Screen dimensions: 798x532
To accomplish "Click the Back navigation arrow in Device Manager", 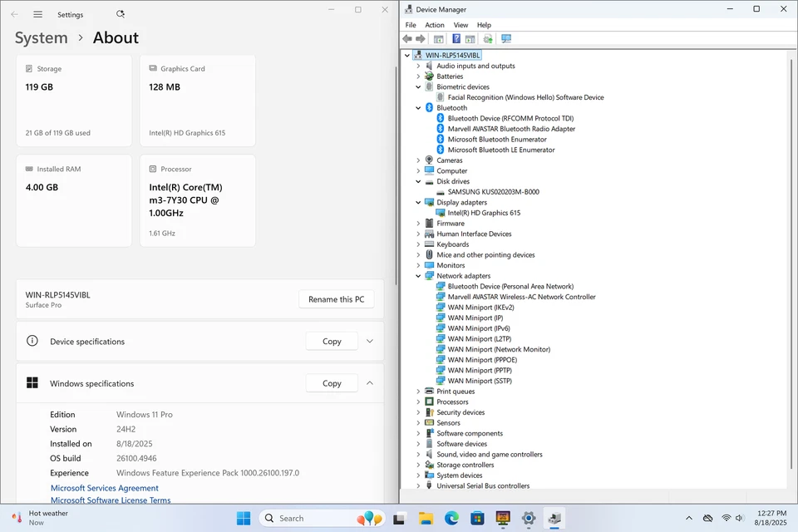I will click(406, 38).
